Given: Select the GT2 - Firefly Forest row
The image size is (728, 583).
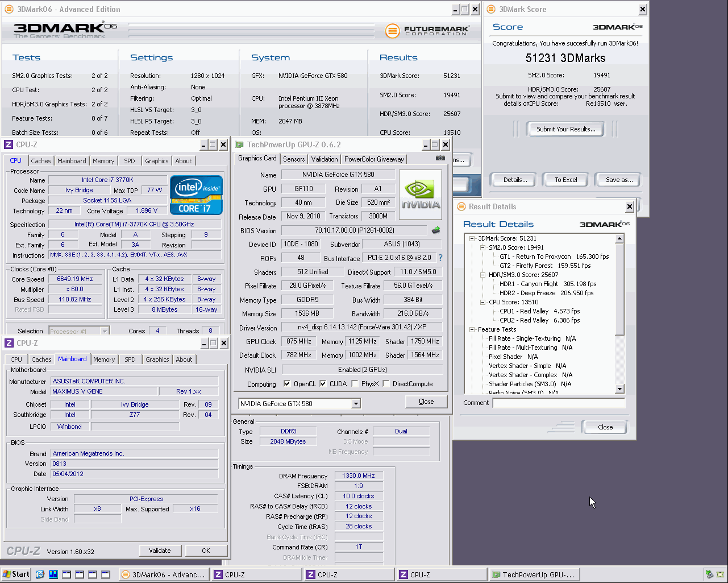Looking at the screenshot, I should pyautogui.click(x=545, y=266).
